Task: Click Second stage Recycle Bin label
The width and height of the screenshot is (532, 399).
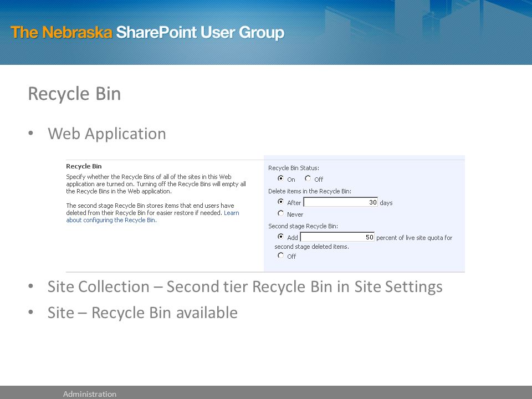Action: [303, 226]
